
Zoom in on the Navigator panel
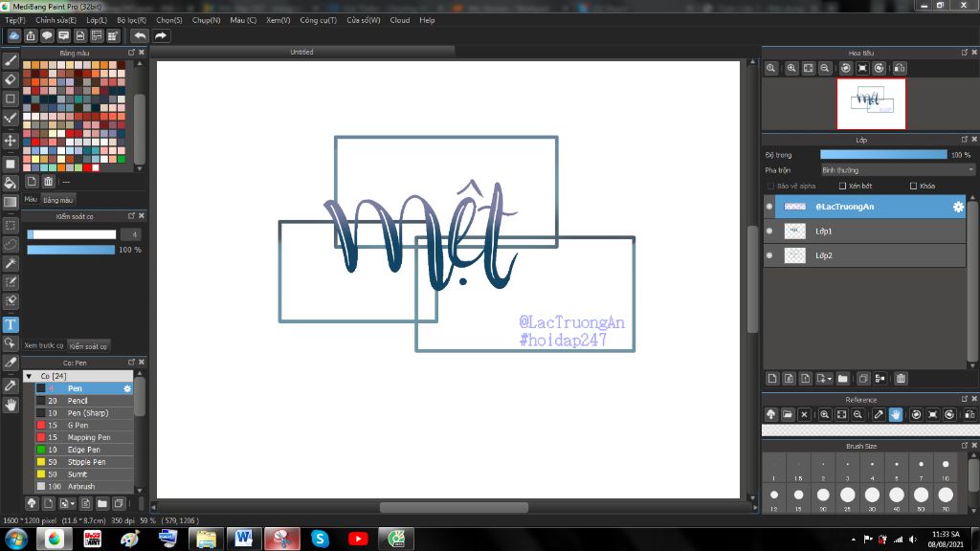(791, 68)
